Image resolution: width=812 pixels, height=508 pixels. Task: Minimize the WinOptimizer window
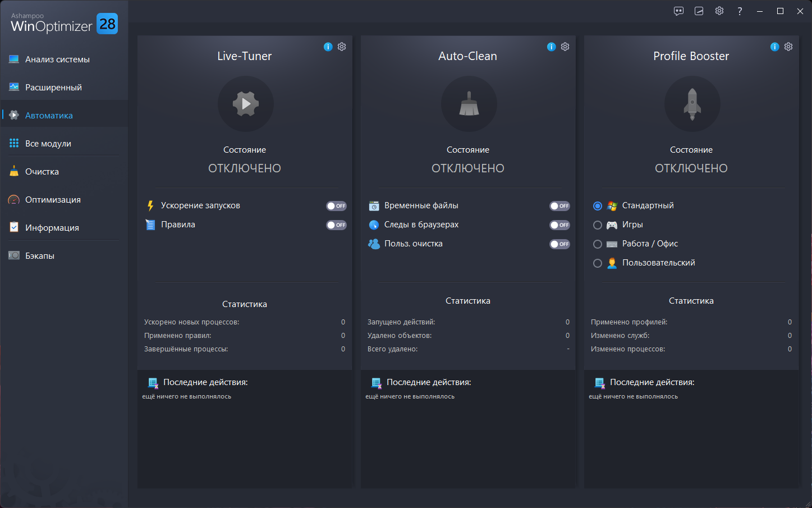760,11
